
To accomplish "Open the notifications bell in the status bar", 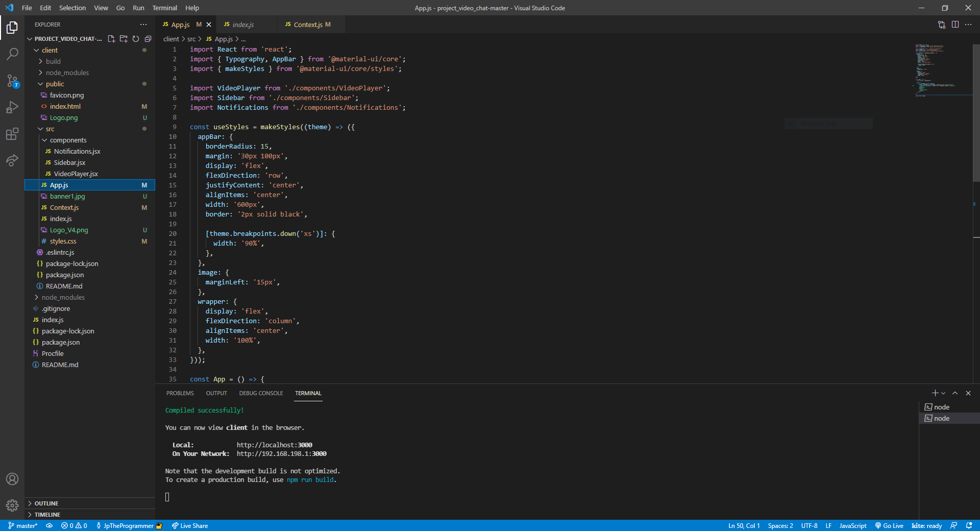I will point(969,526).
